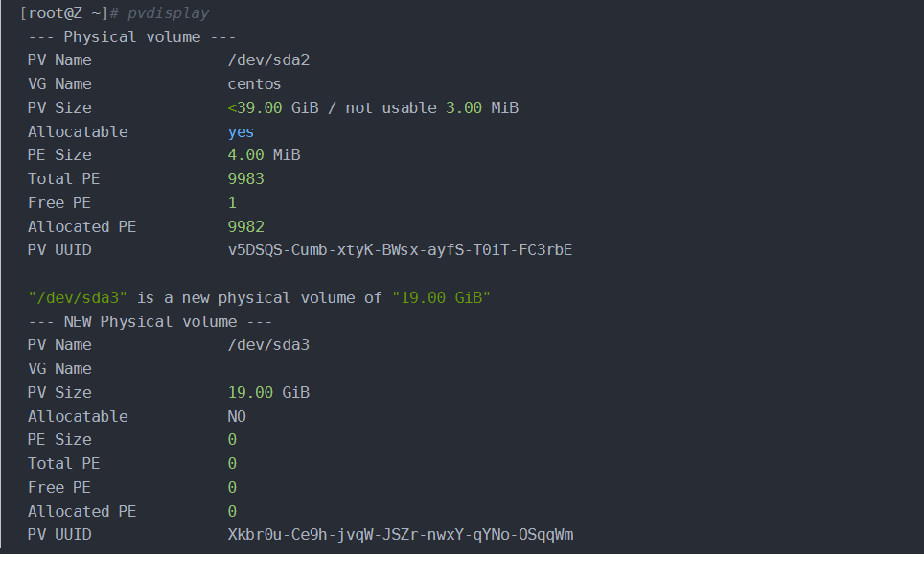924x562 pixels.
Task: Click the quoted "19.00 GiB" in the message line
Action: 441,298
